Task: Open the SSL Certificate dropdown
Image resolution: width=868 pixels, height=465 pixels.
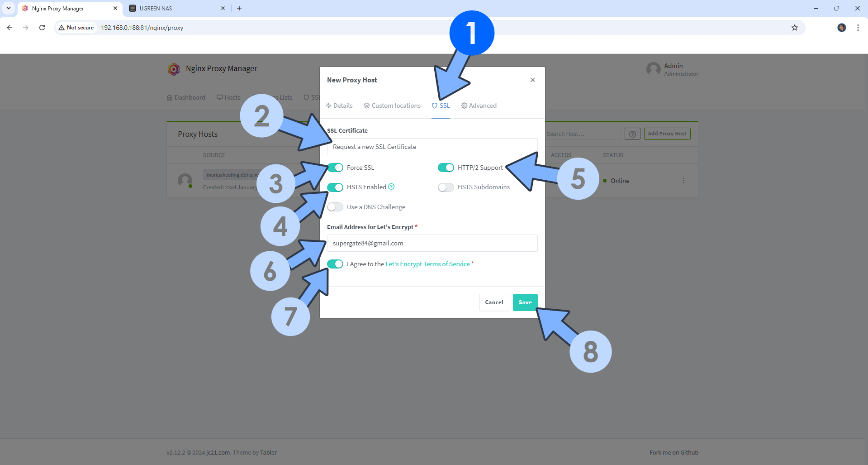Action: [x=432, y=147]
